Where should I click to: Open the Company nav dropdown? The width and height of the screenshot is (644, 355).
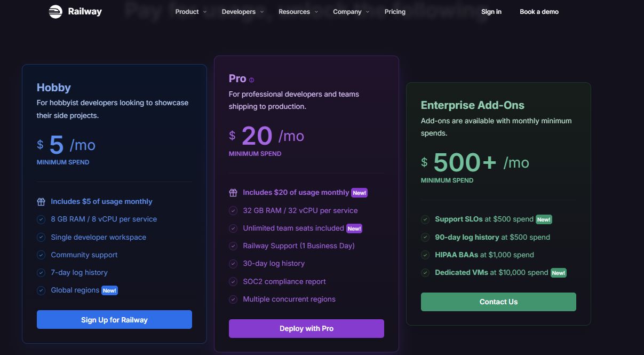click(x=351, y=12)
